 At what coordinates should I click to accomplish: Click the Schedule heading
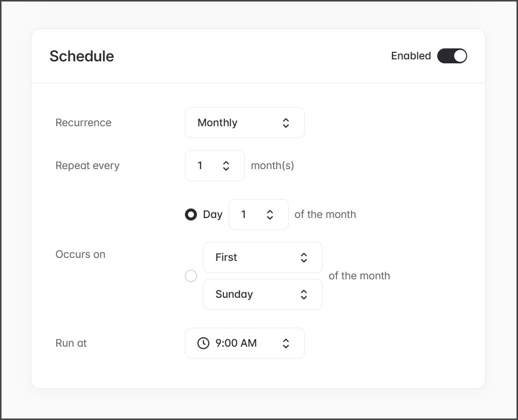click(x=82, y=56)
